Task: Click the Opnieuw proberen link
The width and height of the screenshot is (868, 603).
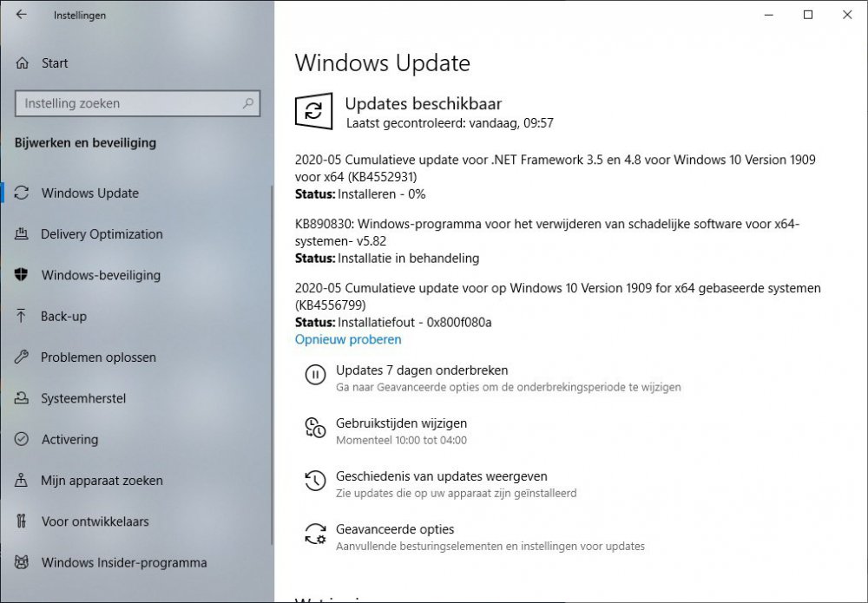Action: pos(348,339)
